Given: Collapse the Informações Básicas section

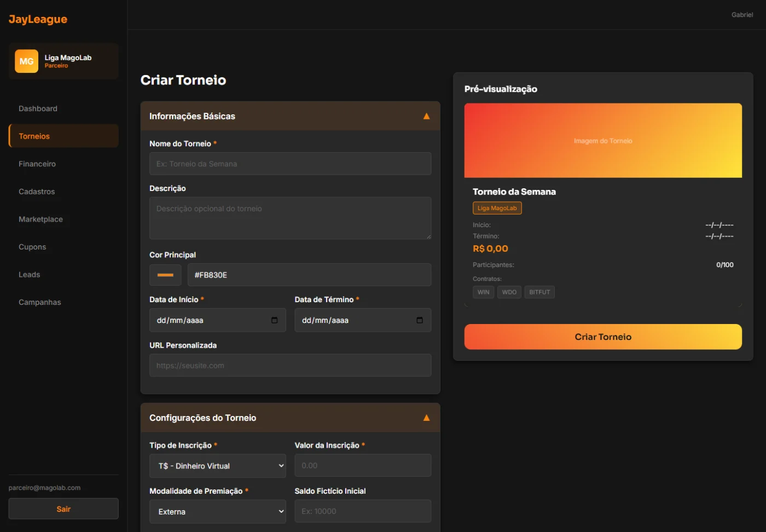Looking at the screenshot, I should (426, 116).
